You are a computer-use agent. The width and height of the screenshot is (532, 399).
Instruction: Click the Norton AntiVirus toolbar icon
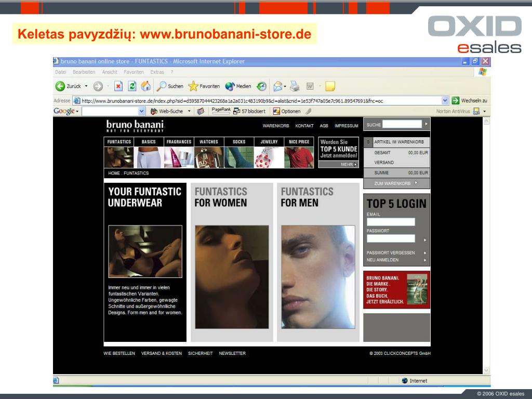[476, 111]
